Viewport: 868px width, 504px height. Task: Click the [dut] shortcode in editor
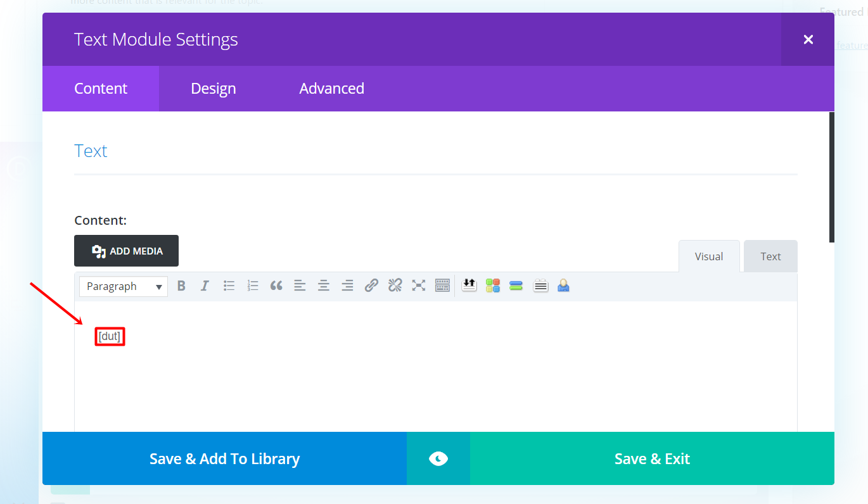tap(110, 336)
